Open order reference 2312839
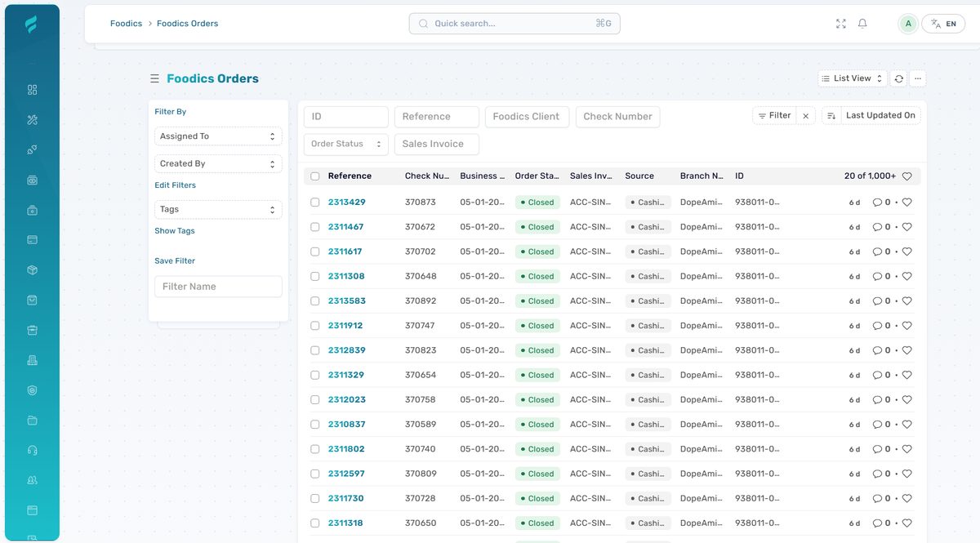Image resolution: width=980 pixels, height=543 pixels. pyautogui.click(x=346, y=350)
